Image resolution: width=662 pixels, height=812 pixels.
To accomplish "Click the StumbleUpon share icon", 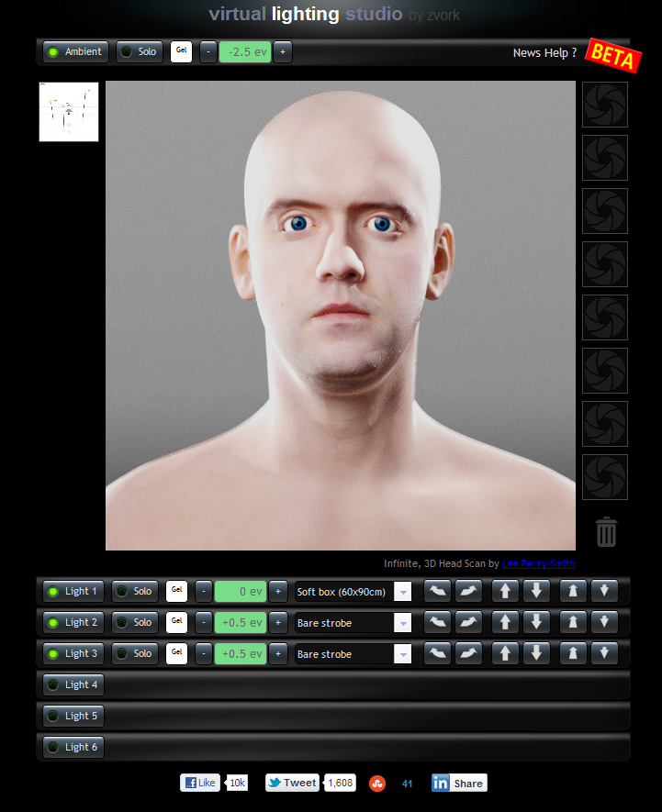I will (x=377, y=783).
